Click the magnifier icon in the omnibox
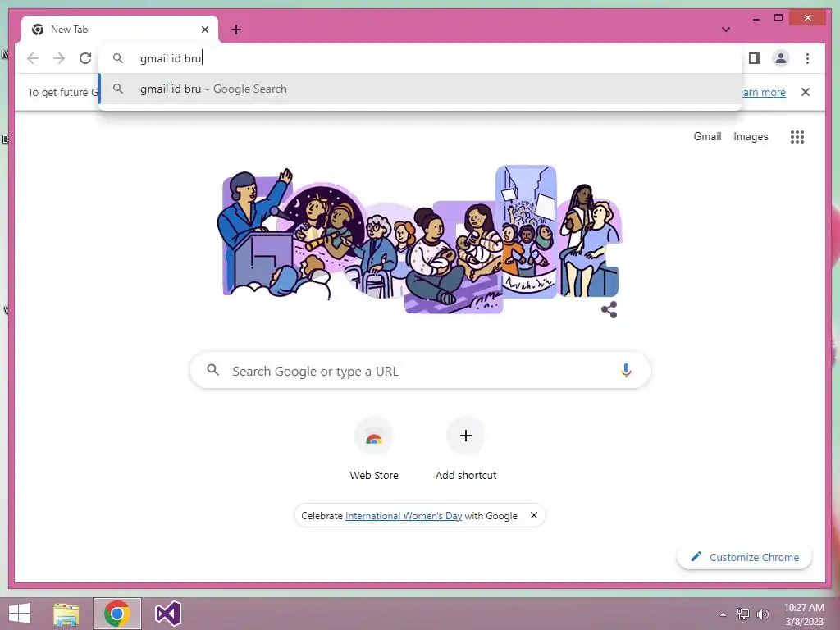This screenshot has width=840, height=630. (x=118, y=58)
